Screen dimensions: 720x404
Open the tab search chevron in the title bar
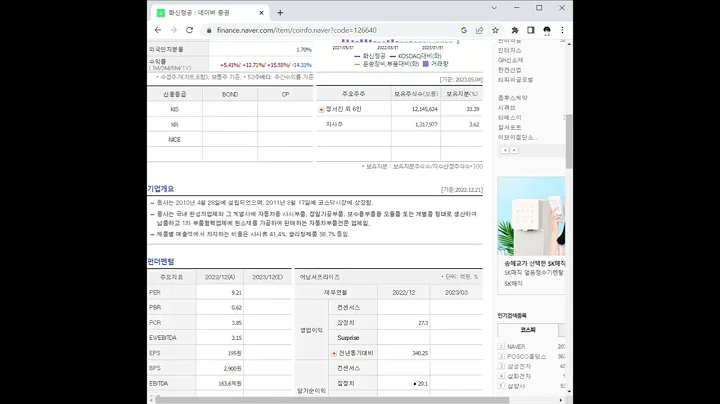[494, 8]
